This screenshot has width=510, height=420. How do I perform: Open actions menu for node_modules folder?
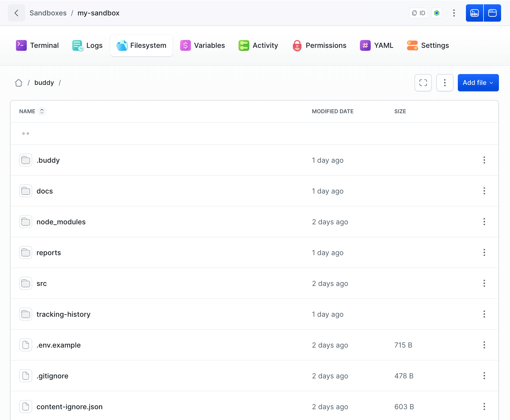pos(484,222)
